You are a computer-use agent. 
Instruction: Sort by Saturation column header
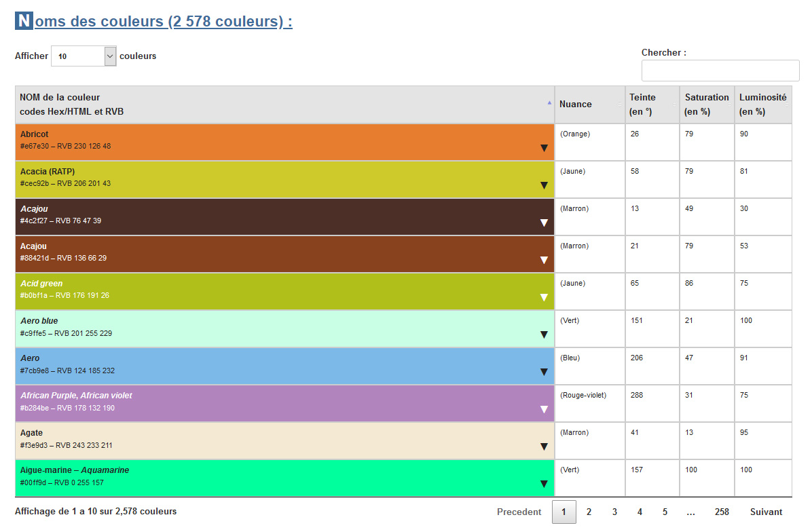pos(706,104)
